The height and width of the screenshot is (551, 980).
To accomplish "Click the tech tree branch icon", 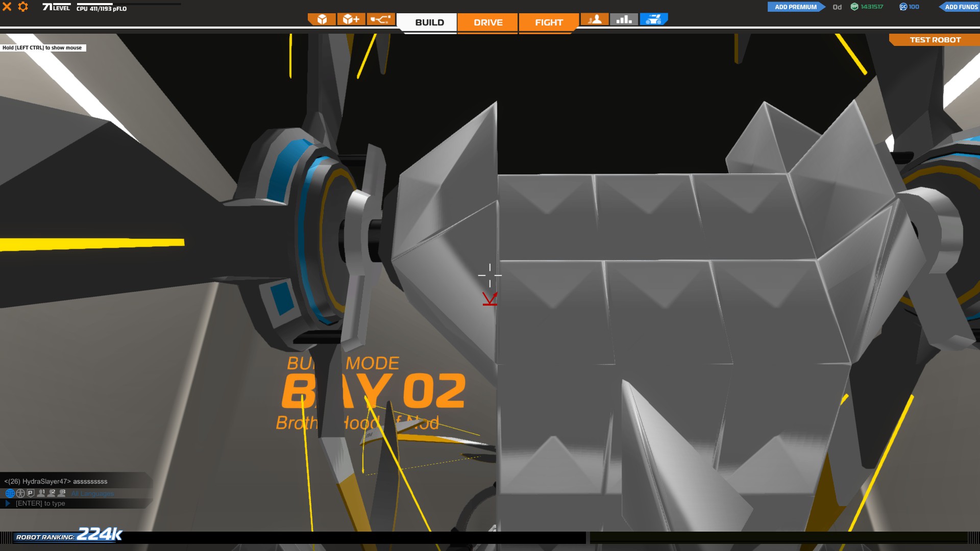I will [380, 19].
